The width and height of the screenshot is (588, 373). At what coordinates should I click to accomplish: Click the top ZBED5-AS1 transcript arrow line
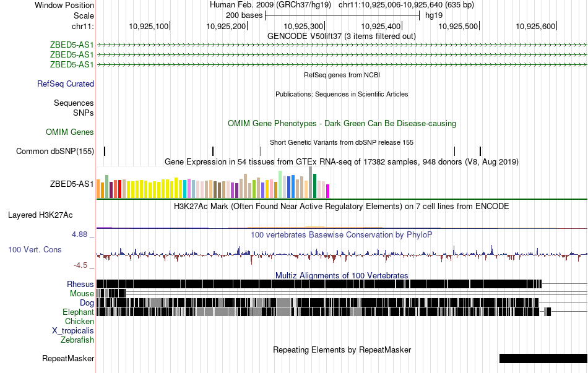342,45
